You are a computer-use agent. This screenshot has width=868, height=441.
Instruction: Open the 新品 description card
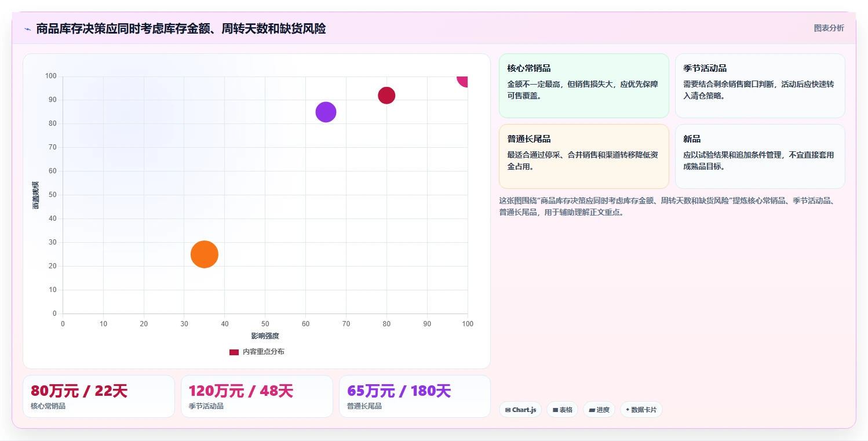(x=760, y=156)
